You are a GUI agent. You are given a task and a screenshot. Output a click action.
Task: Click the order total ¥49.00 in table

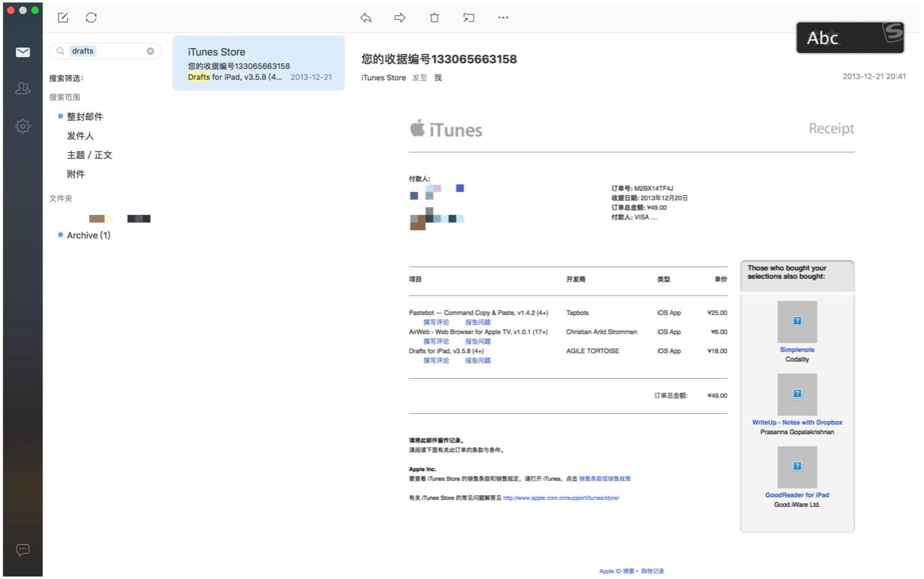click(x=717, y=396)
